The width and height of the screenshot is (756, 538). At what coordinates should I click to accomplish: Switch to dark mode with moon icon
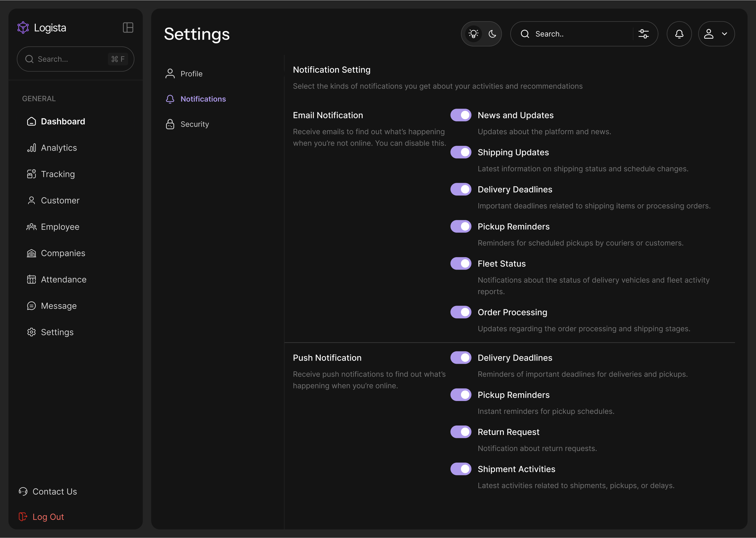click(x=492, y=34)
